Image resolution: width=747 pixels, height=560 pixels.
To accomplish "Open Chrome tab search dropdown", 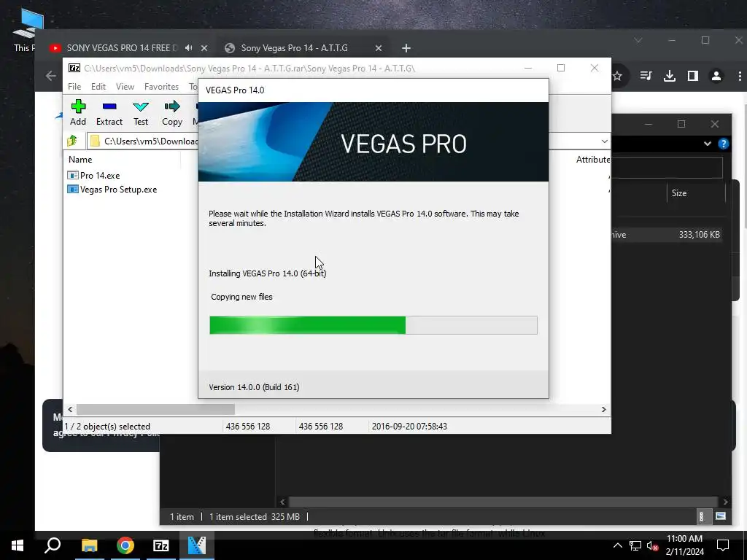I will (x=638, y=41).
